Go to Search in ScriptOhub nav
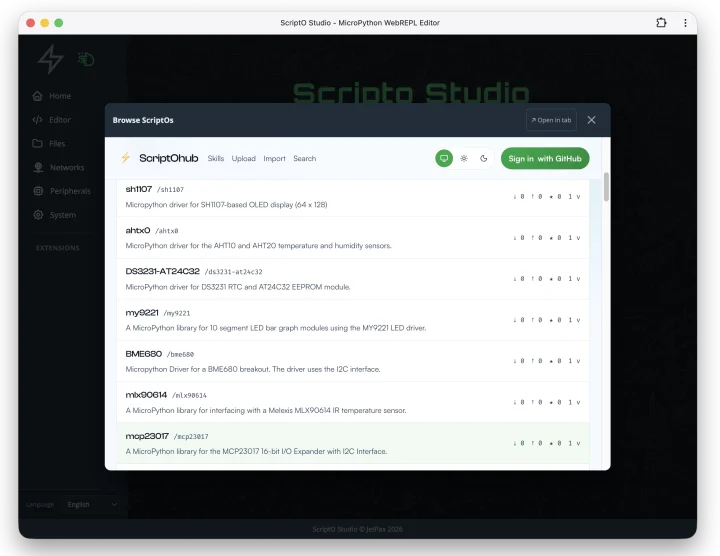The image size is (720, 556). (x=304, y=158)
